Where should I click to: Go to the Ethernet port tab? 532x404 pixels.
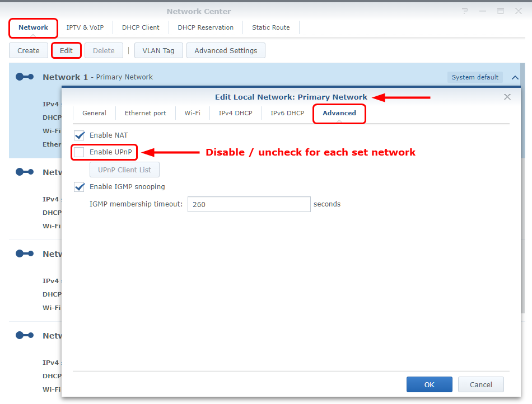(x=145, y=113)
